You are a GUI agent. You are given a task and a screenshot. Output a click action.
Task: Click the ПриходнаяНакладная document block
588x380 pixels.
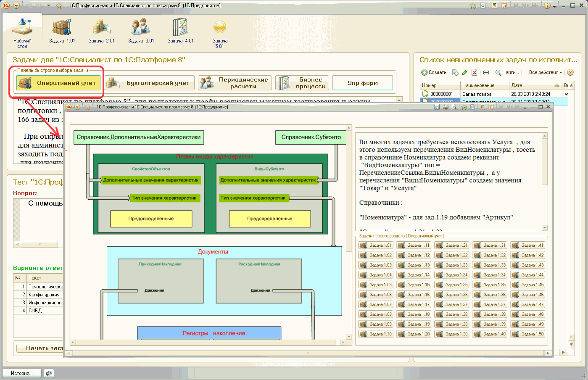click(x=161, y=281)
